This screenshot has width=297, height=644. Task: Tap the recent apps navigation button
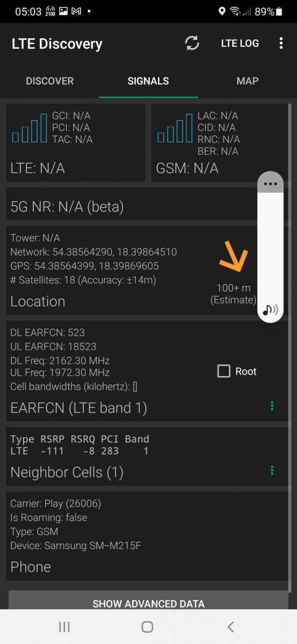coord(64,626)
